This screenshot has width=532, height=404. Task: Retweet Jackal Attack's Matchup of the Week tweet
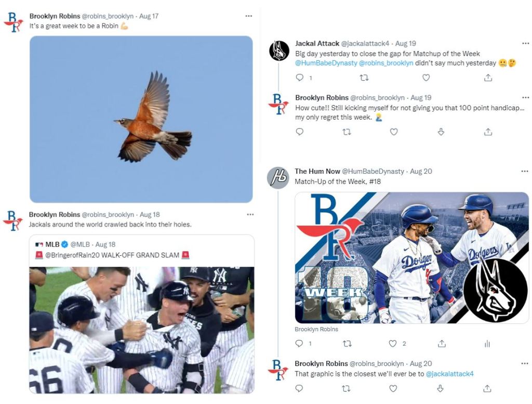pos(364,78)
